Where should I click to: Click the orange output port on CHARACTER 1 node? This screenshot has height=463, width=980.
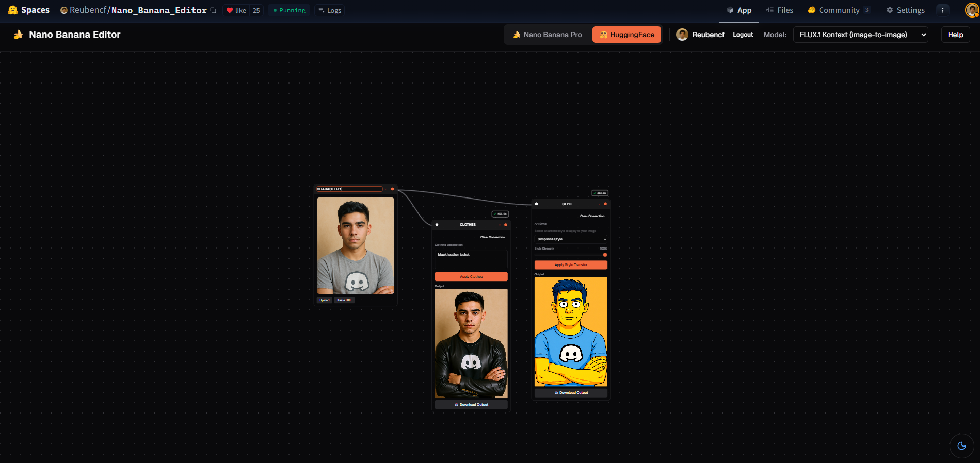(x=392, y=189)
